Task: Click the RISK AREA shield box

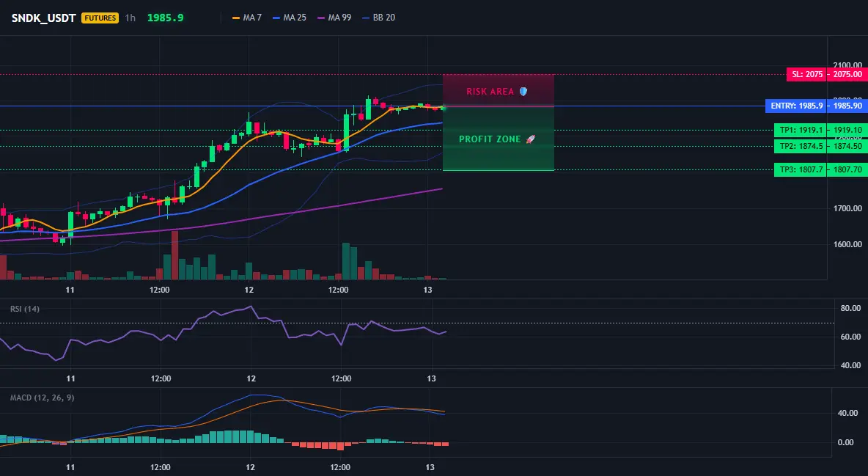Action: click(499, 90)
